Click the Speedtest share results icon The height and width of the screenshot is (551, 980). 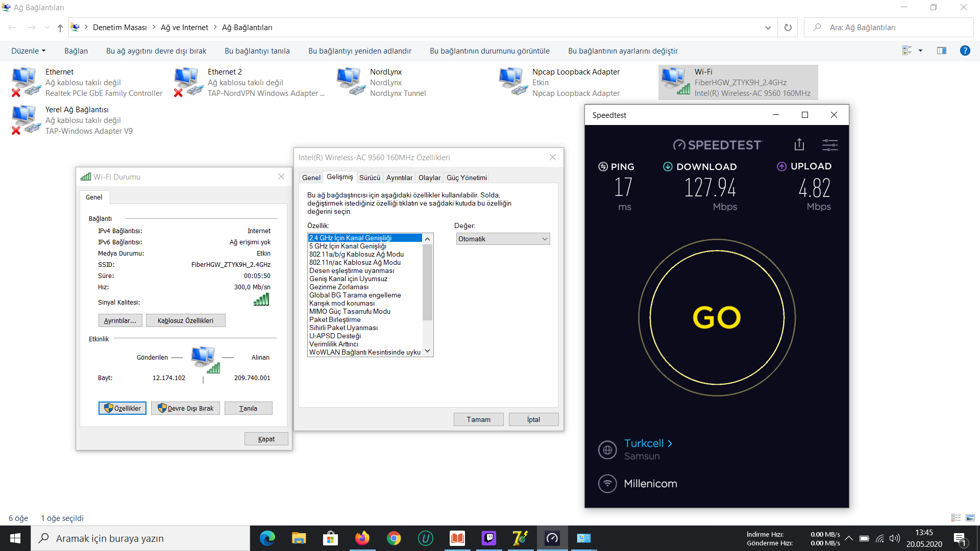click(x=799, y=145)
